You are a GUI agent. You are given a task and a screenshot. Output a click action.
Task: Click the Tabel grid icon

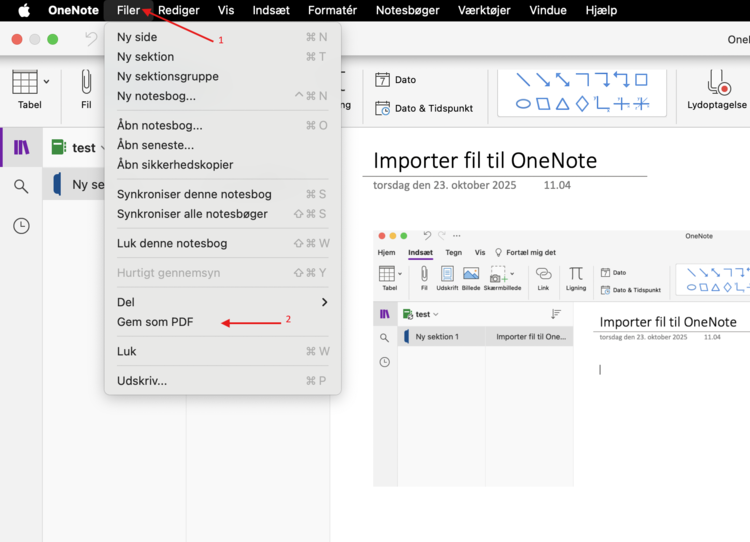click(25, 82)
